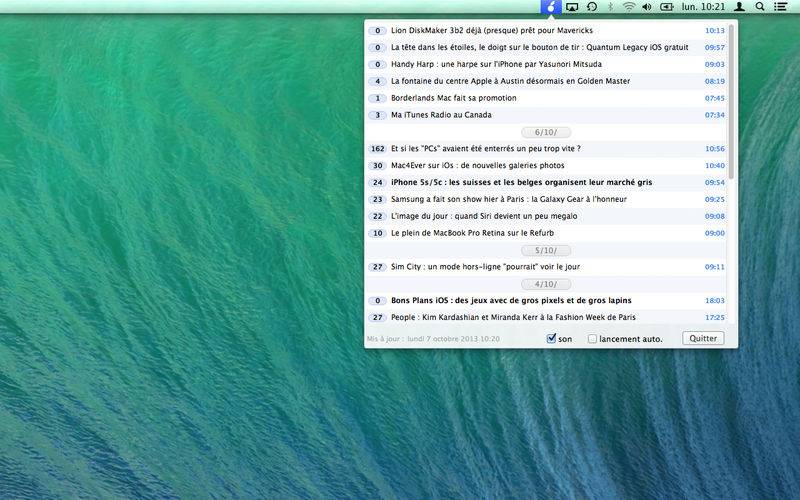Click the 18:03 timestamp
The image size is (800, 500).
click(x=715, y=301)
